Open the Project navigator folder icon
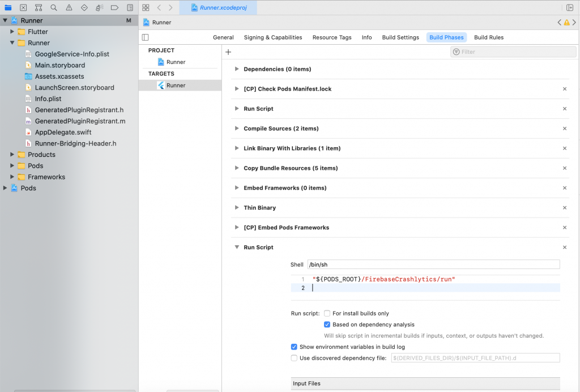 coord(8,7)
